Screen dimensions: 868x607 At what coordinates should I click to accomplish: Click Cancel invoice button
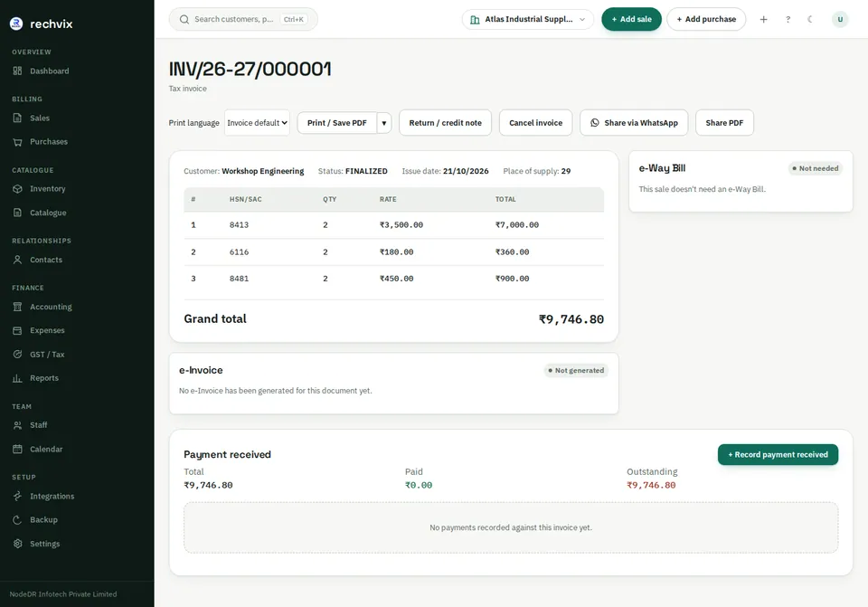click(535, 123)
